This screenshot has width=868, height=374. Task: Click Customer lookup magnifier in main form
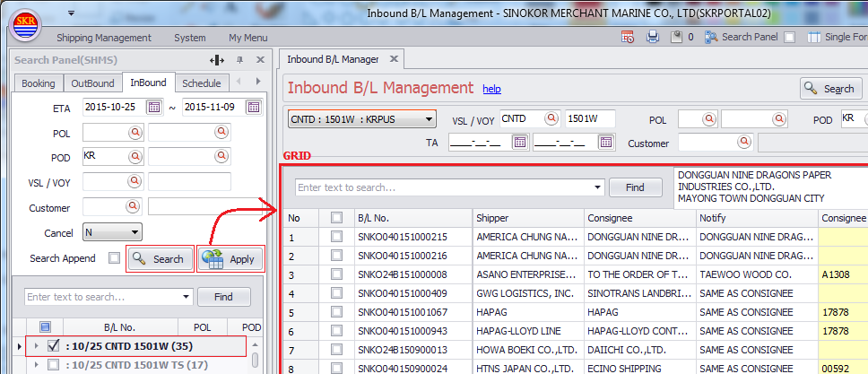tap(744, 143)
